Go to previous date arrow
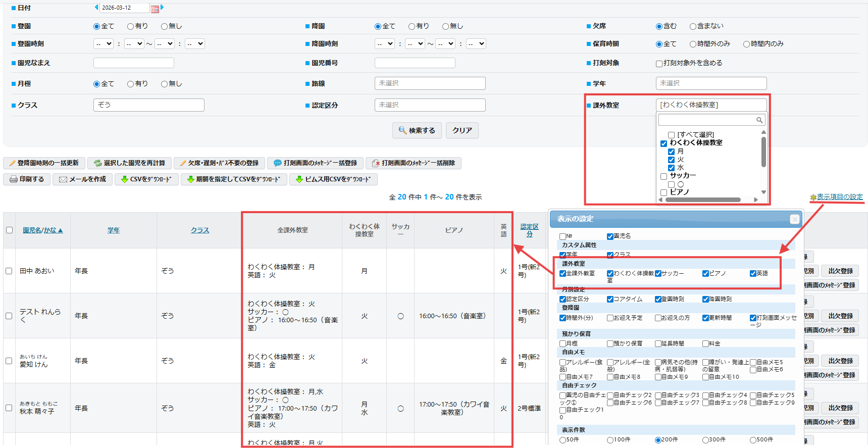 (96, 7)
